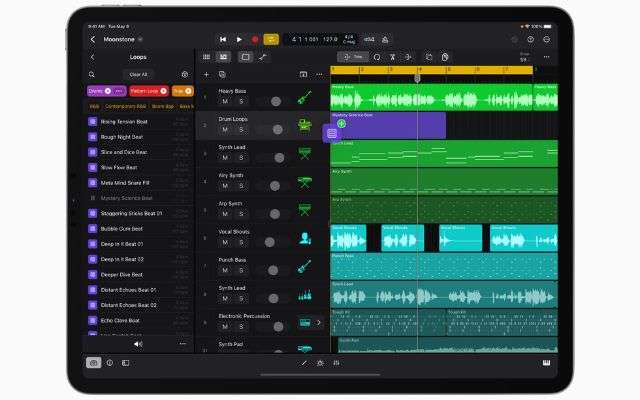Expand the Electronic Percussion track chevron

click(x=319, y=322)
